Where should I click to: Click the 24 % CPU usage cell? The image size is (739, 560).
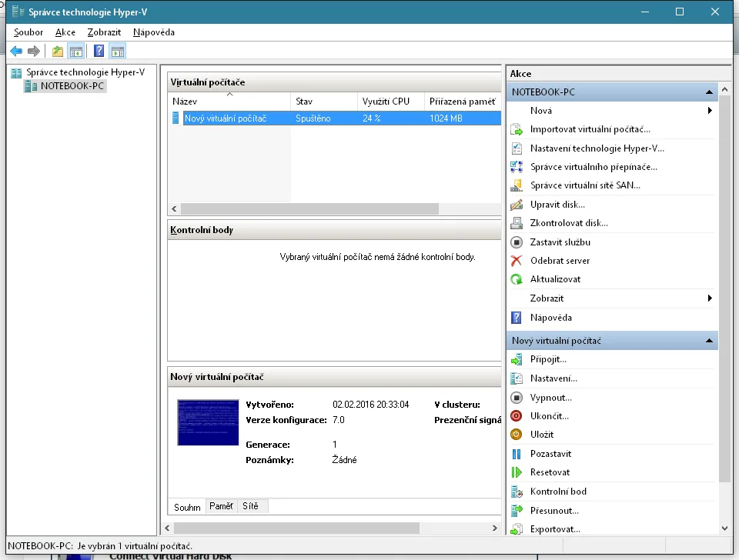coord(371,118)
